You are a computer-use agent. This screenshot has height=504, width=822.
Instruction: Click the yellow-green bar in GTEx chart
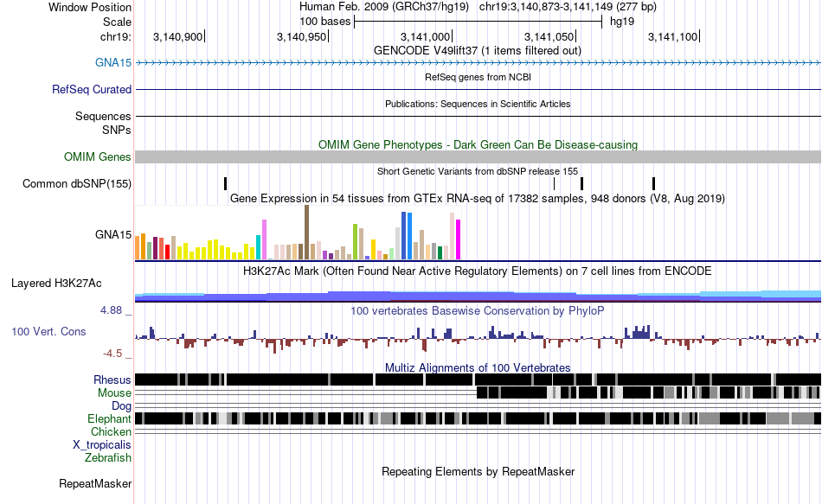[355, 242]
